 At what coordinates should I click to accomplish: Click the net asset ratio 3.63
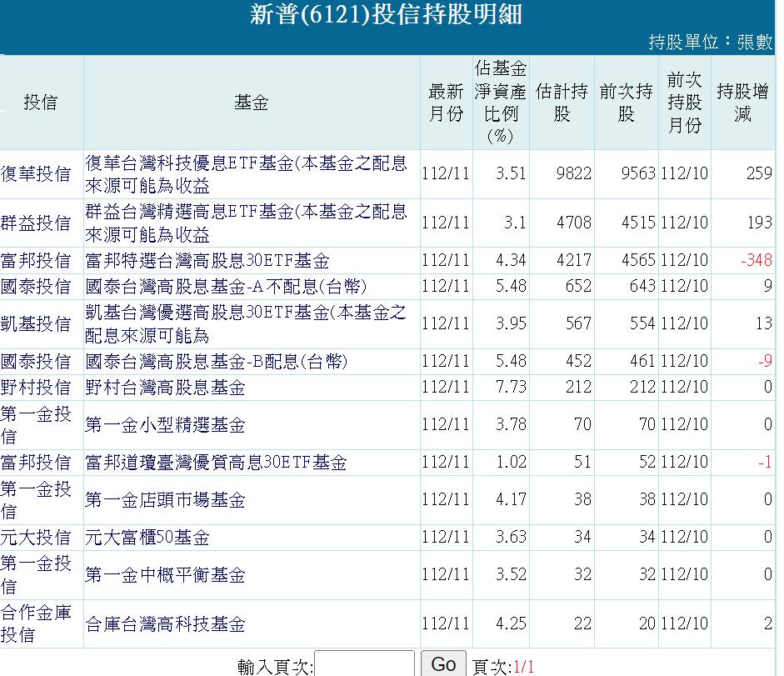511,537
